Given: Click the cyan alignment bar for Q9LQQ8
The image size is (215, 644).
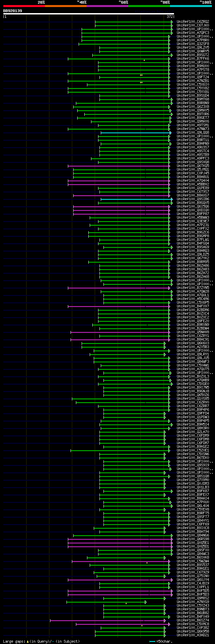Looking at the screenshot, I should pyautogui.click(x=136, y=133).
